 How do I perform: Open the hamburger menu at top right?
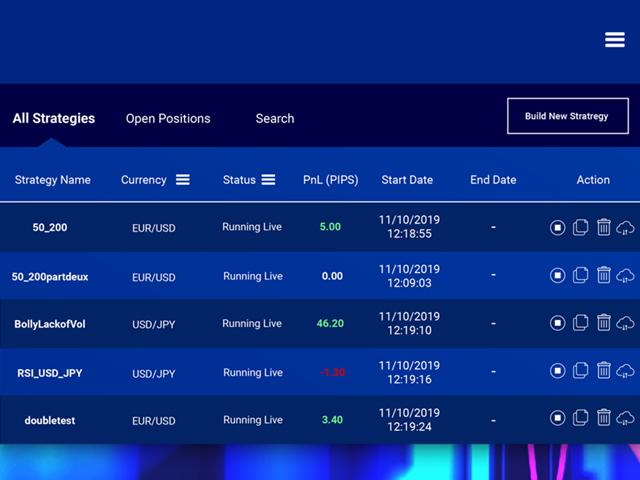(x=614, y=39)
